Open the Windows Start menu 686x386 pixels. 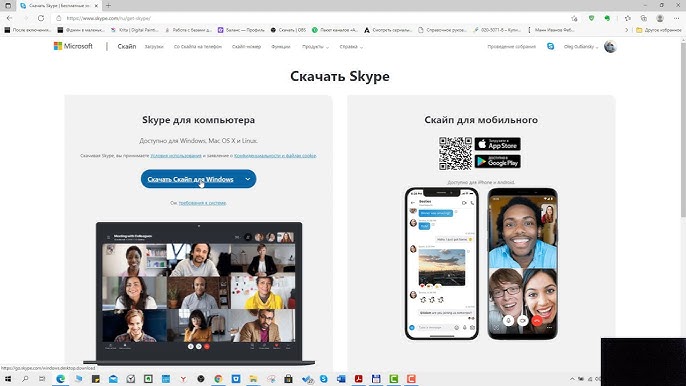8,379
